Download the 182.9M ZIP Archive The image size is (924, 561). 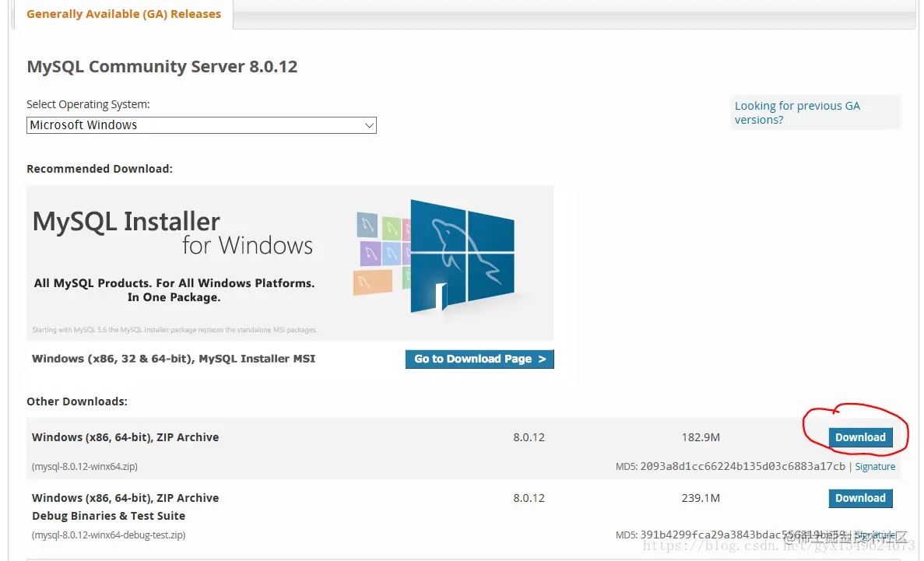(860, 437)
